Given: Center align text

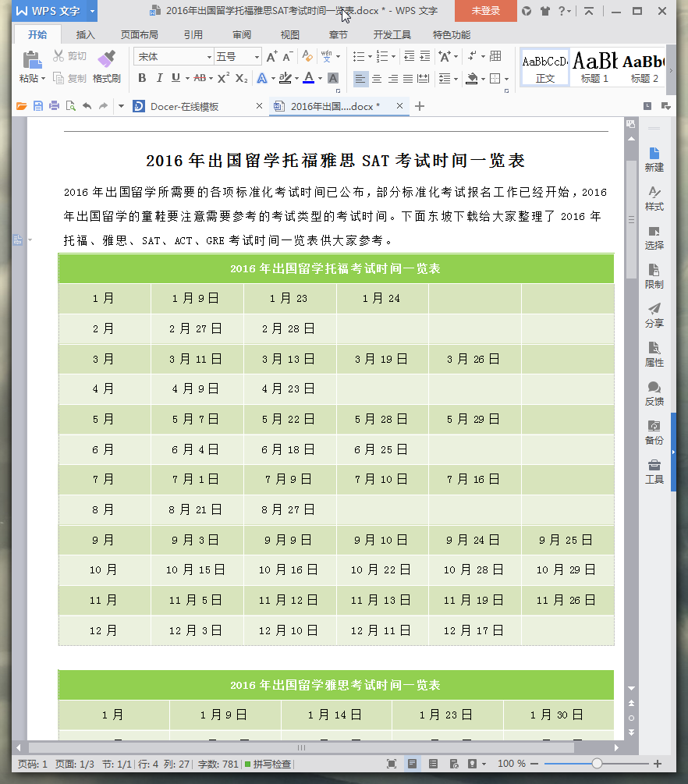Looking at the screenshot, I should tap(377, 79).
